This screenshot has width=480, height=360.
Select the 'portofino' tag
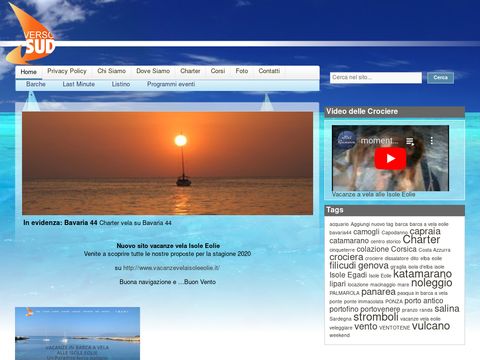[344, 309]
